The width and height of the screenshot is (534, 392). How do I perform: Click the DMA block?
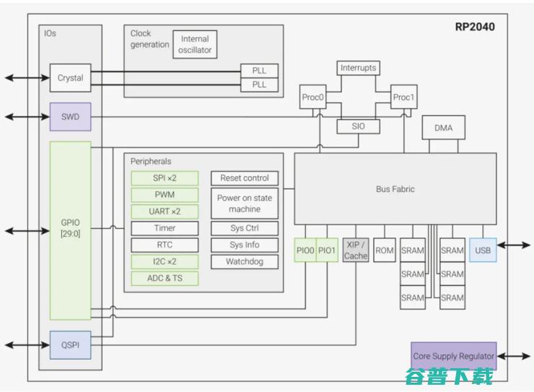tap(443, 128)
